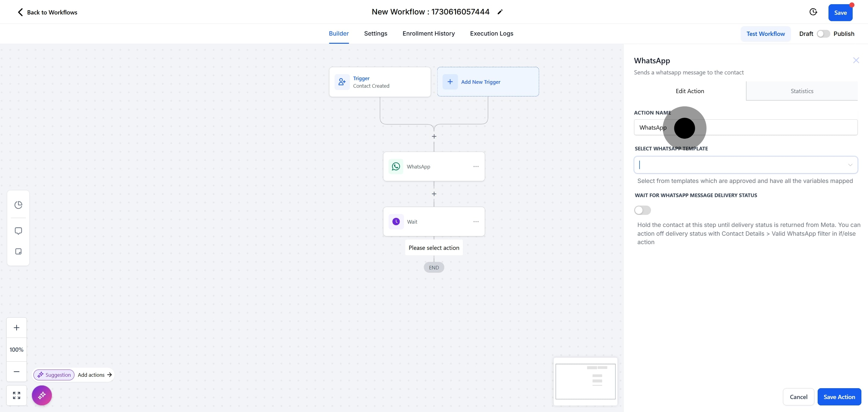The height and width of the screenshot is (412, 868).
Task: Open the Execution Logs tab
Action: [x=491, y=33]
